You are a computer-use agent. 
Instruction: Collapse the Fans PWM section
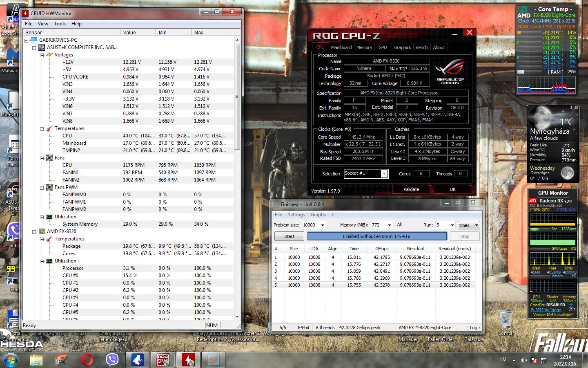pos(42,187)
